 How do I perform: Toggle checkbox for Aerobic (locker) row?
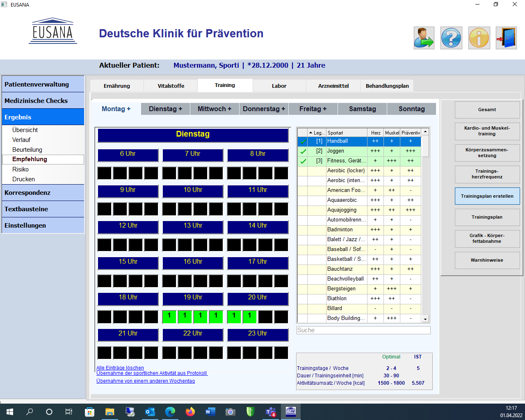[303, 171]
